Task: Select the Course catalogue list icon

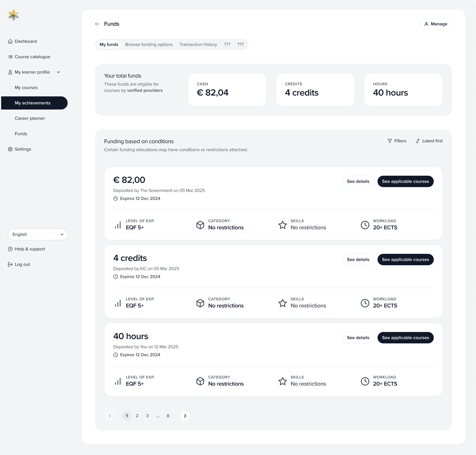Action: (x=10, y=56)
